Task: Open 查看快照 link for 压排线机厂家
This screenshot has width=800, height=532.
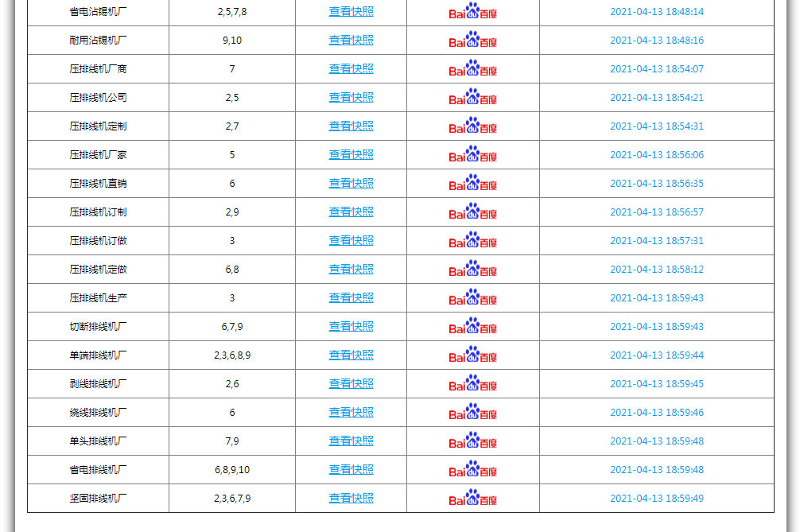Action: pyautogui.click(x=351, y=154)
